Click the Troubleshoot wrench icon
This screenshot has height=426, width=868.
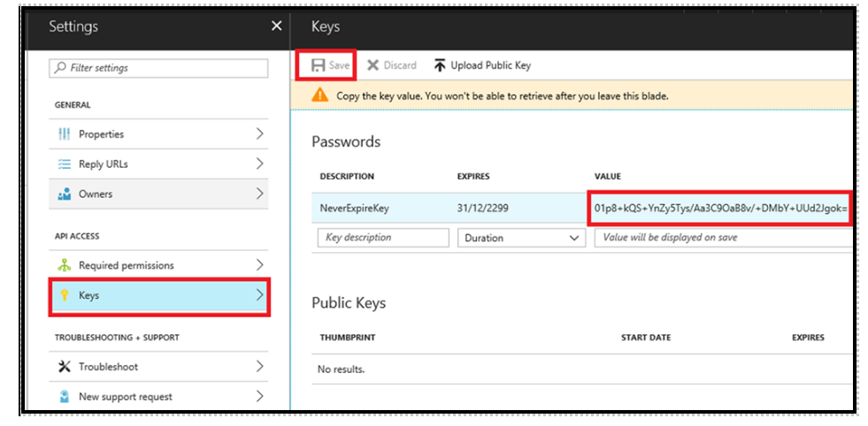pos(65,367)
